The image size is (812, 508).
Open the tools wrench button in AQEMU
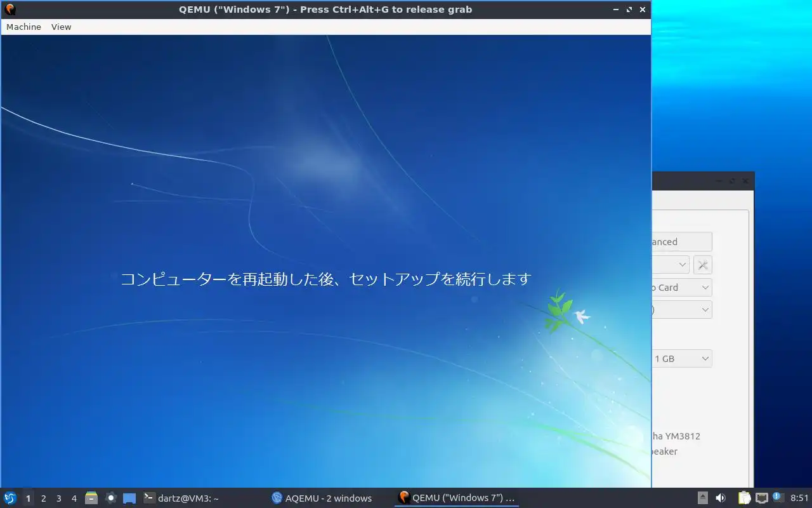click(x=703, y=265)
